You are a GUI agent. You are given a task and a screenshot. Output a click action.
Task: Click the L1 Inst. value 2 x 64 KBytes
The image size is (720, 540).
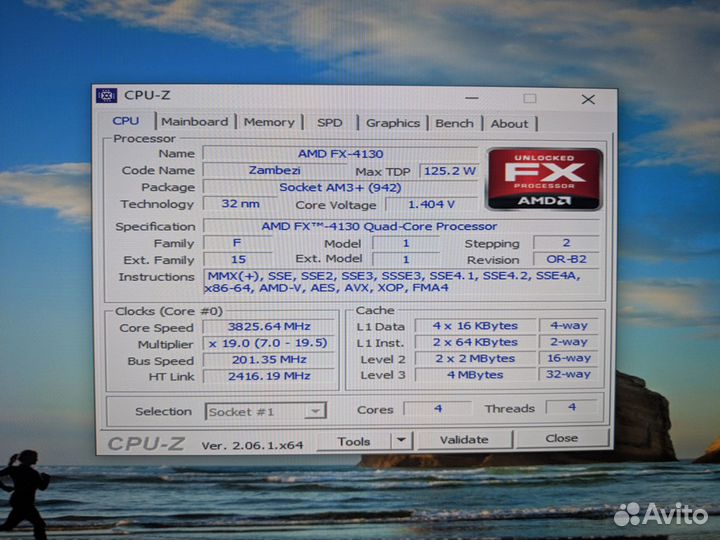pyautogui.click(x=475, y=342)
